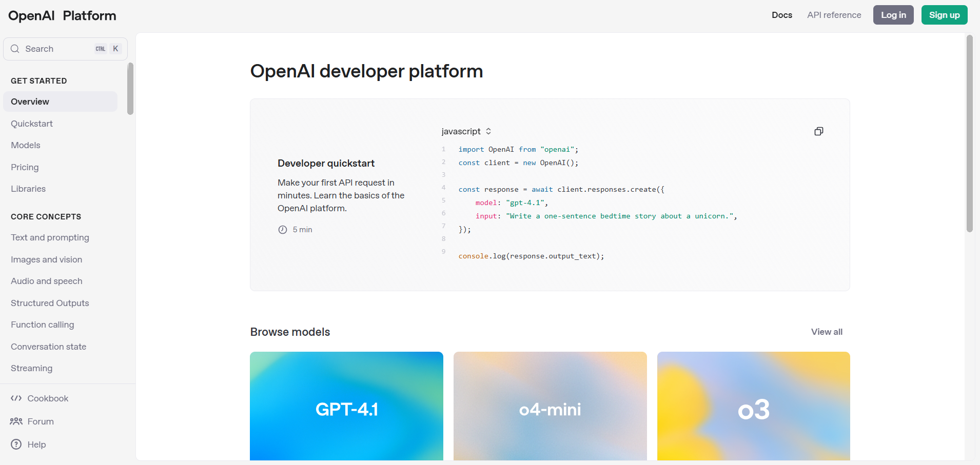Click the Help question mark icon
This screenshot has width=980, height=465.
pos(16,444)
